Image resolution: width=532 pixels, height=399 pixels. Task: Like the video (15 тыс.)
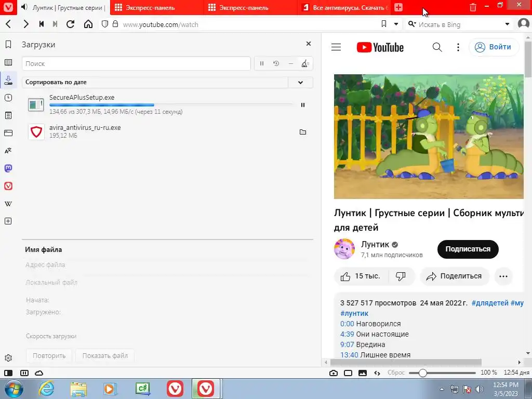pyautogui.click(x=361, y=276)
